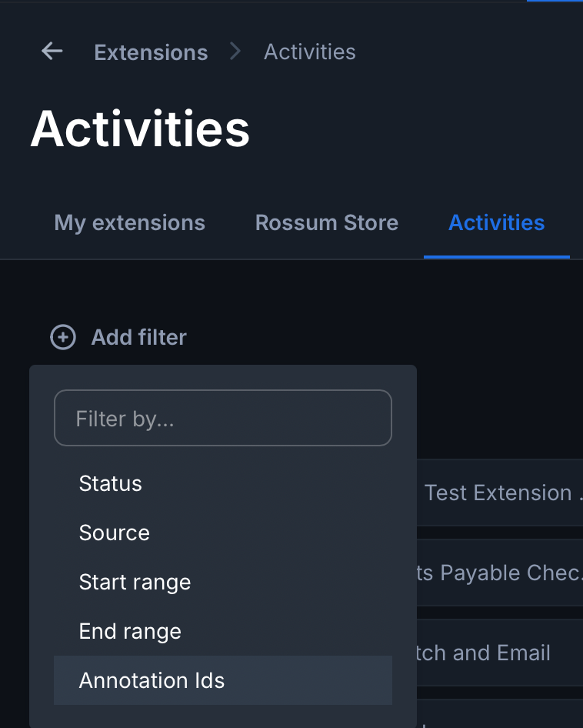Select the Activities tab
The image size is (583, 728).
496,223
